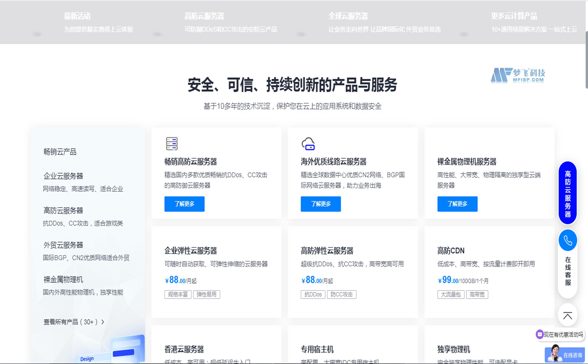This screenshot has width=588, height=364.
Task: Click 了解更多 under 裸金属物理机服务器
Action: [x=457, y=204]
